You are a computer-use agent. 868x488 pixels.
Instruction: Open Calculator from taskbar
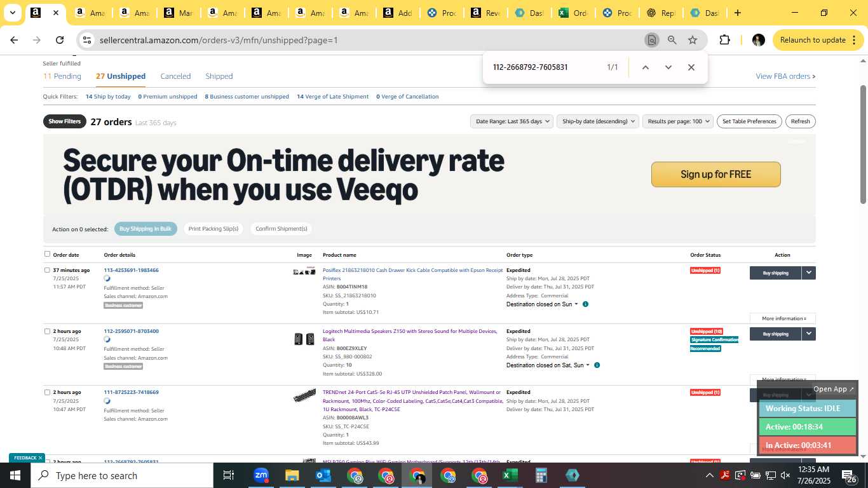coord(541,475)
